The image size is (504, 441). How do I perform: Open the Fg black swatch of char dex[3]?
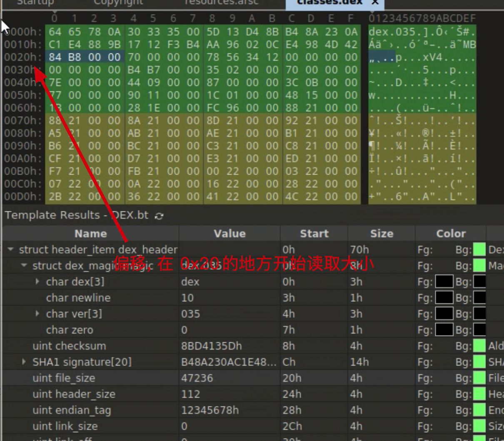click(x=444, y=282)
